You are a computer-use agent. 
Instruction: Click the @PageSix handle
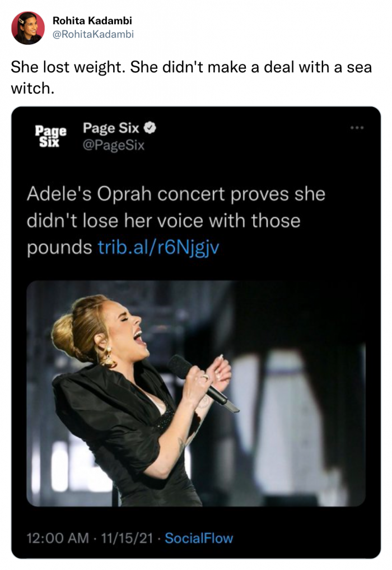114,146
